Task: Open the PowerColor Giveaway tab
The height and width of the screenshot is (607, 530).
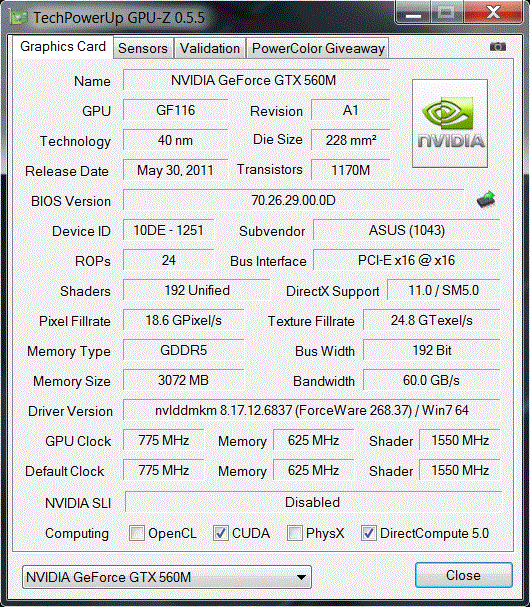Action: pos(318,48)
